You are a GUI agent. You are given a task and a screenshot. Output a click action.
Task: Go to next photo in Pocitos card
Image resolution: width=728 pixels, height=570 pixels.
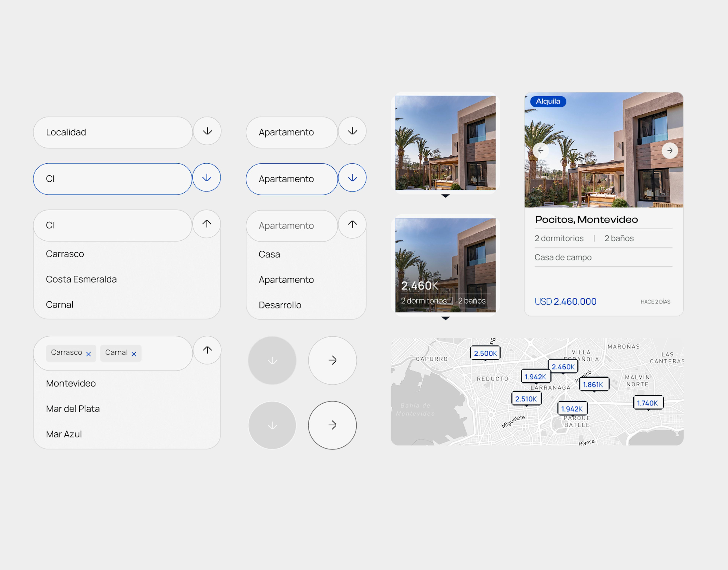point(670,151)
